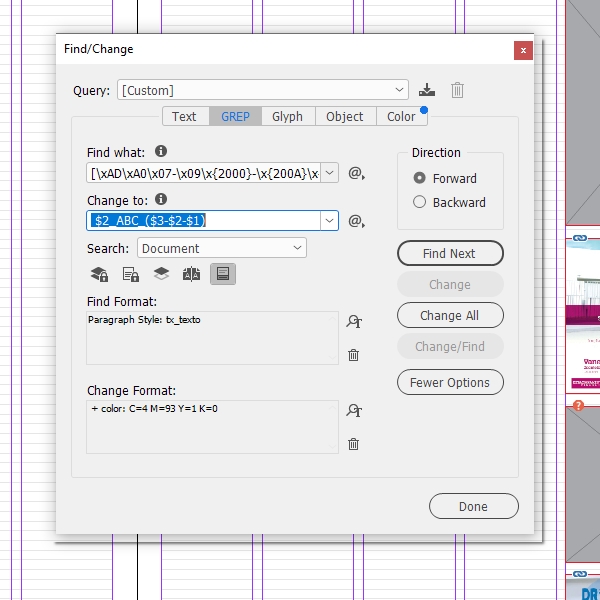Open special characters menu for Change to

355,221
